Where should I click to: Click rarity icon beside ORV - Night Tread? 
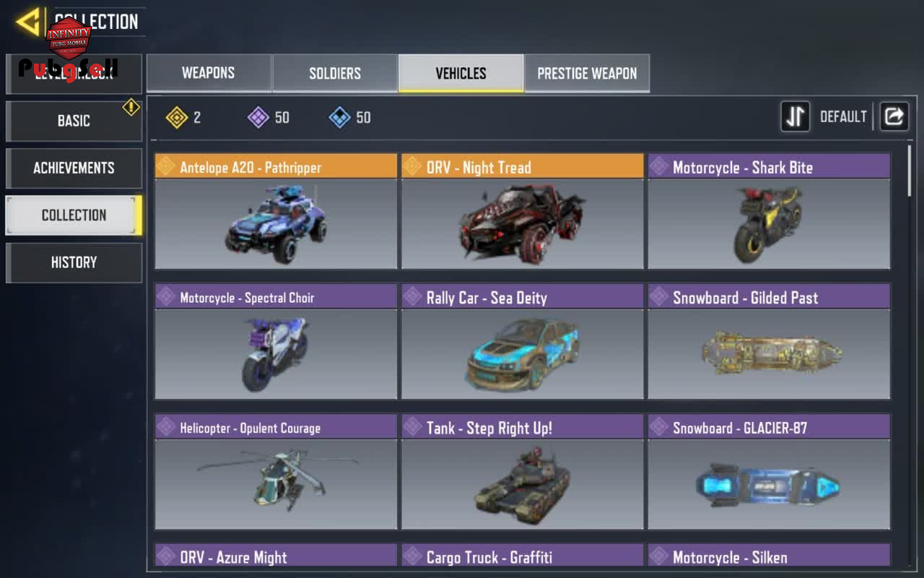[x=413, y=167]
